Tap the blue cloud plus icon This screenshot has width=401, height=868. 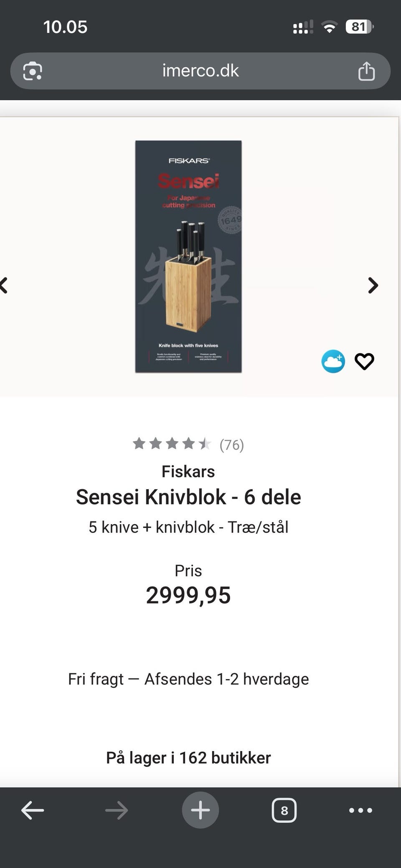click(x=333, y=361)
